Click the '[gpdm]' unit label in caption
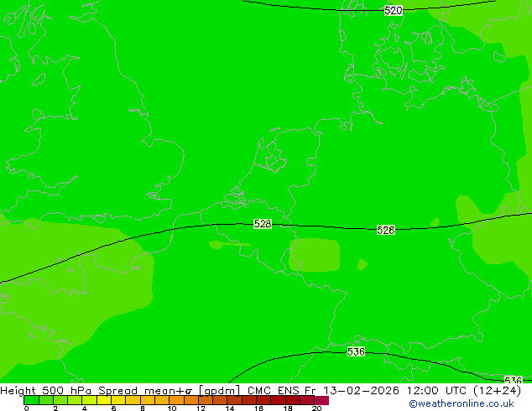 (220, 391)
